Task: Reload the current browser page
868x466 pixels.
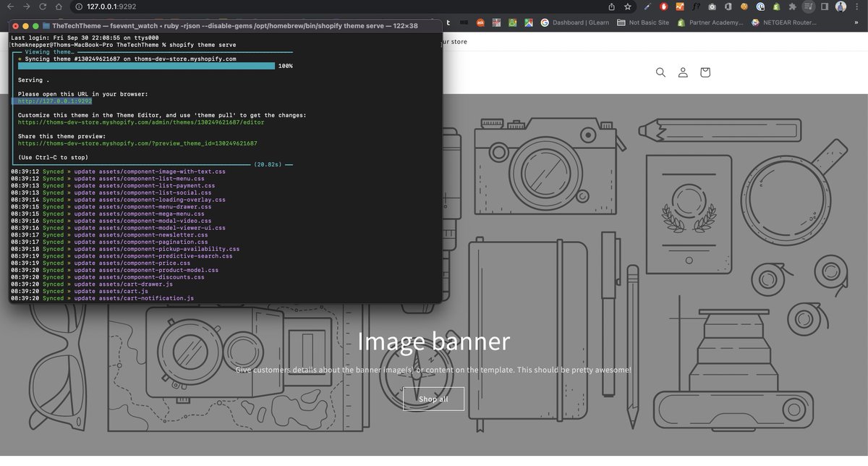Action: [x=43, y=7]
